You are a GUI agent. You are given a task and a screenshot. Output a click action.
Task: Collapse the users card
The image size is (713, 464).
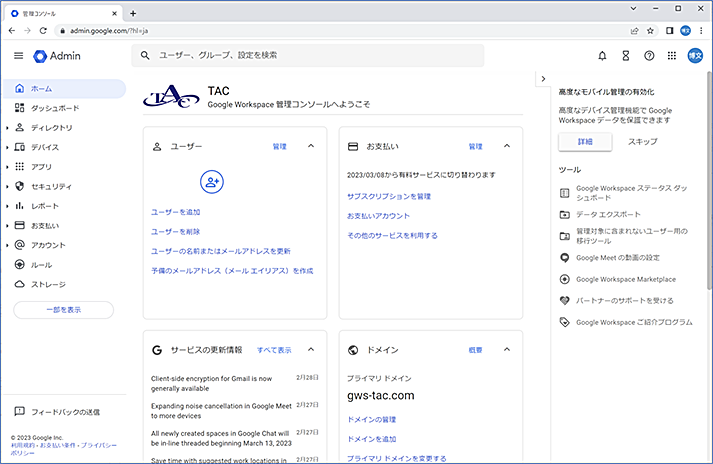311,146
